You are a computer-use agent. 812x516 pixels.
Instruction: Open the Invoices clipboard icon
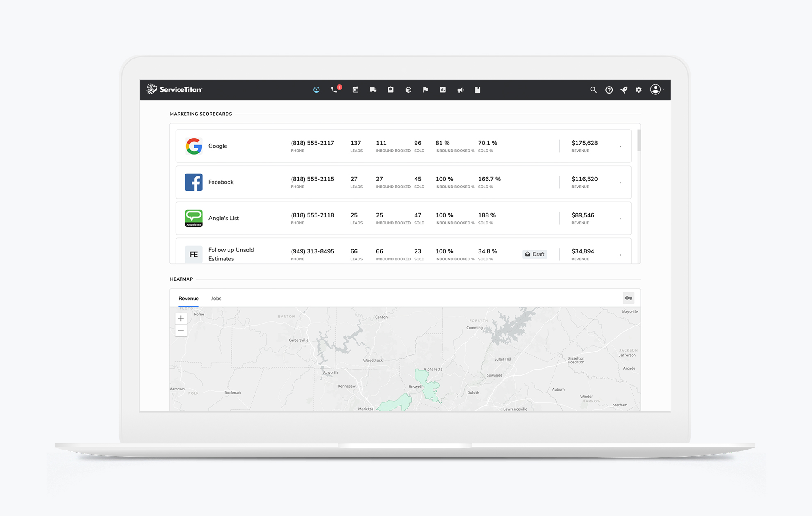(390, 89)
